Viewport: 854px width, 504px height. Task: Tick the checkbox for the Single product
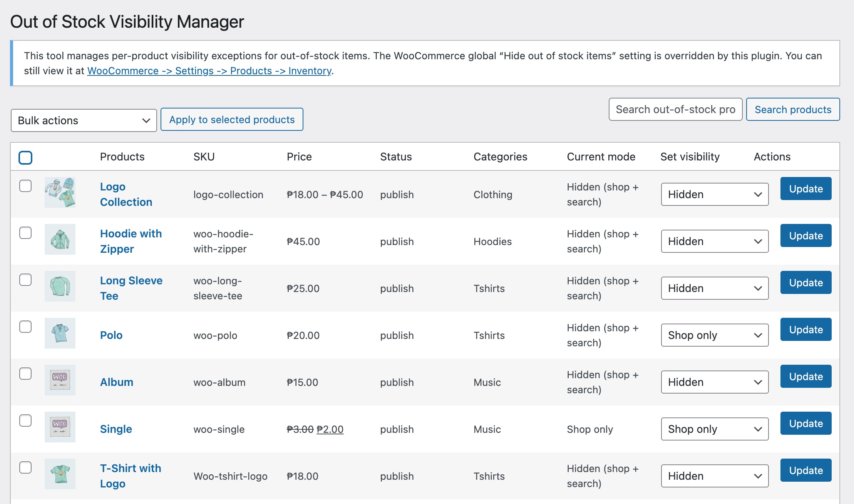click(x=25, y=421)
